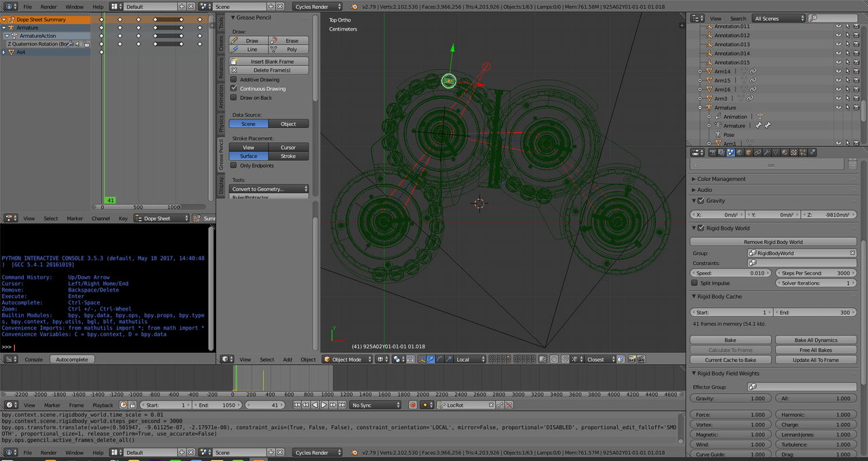Toggle the 3D manipulator axes widget icon

click(x=422, y=359)
